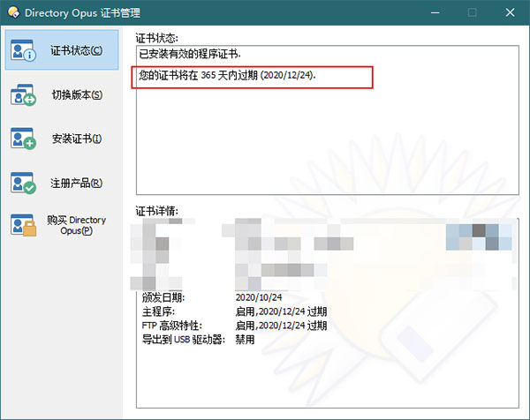Click the 证书状态: section heading
The image size is (530, 420).
coord(157,38)
